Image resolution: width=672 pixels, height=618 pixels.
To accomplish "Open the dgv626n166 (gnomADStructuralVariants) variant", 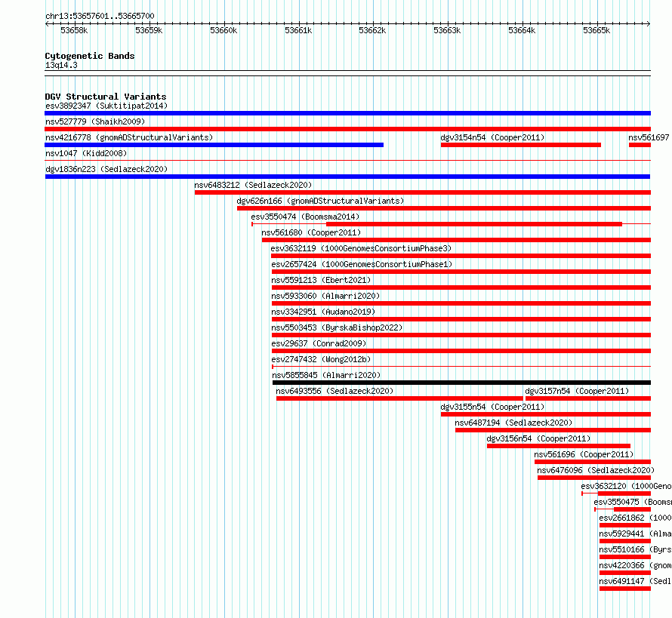I will pos(320,201).
